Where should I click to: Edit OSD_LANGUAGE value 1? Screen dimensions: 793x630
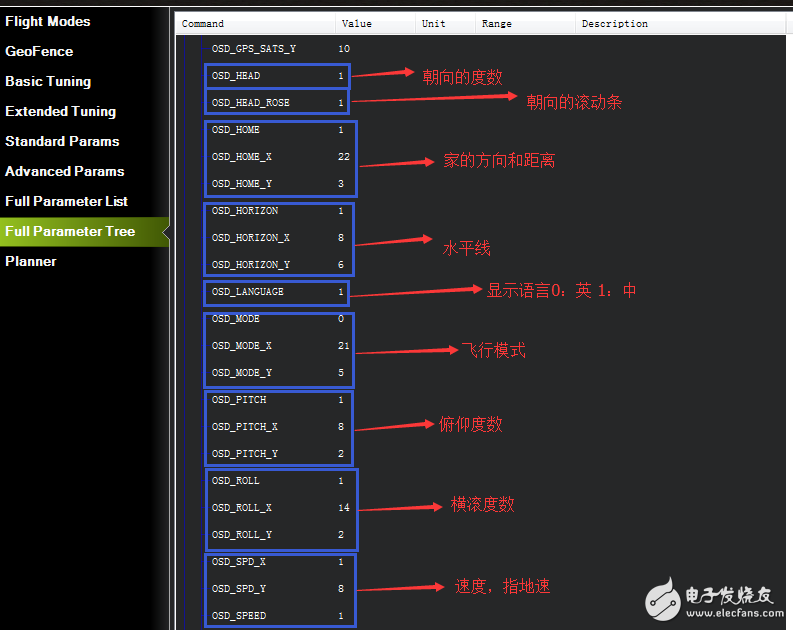(341, 292)
